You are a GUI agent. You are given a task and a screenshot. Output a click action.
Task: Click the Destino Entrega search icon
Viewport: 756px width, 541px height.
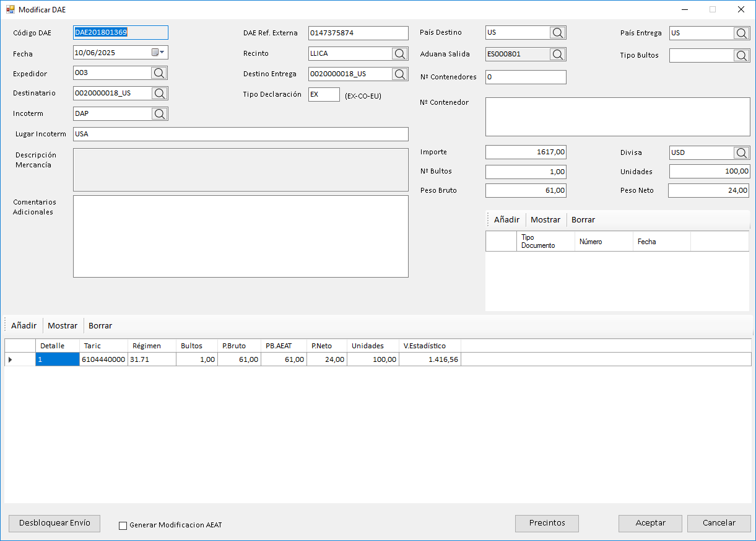[399, 74]
